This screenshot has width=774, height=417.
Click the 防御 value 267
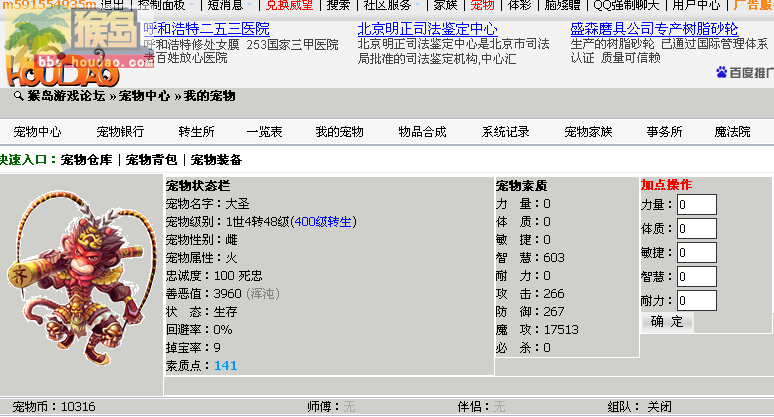(554, 312)
